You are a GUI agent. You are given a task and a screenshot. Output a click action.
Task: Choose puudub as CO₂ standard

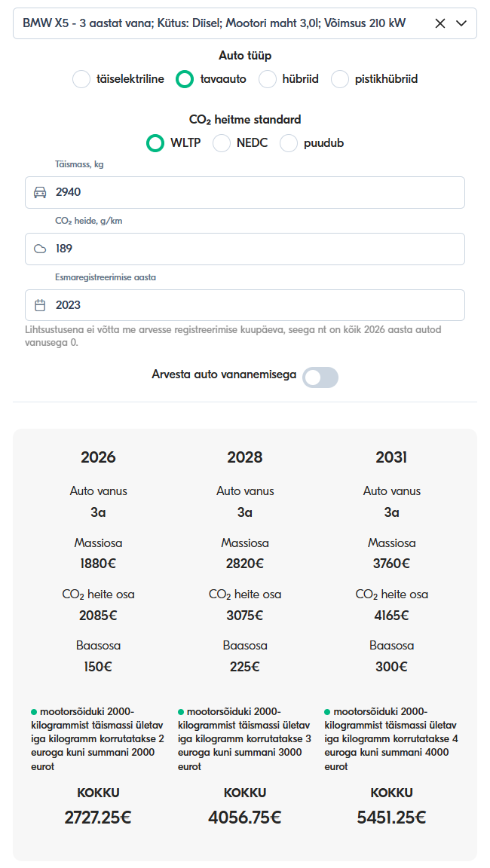pos(289,143)
